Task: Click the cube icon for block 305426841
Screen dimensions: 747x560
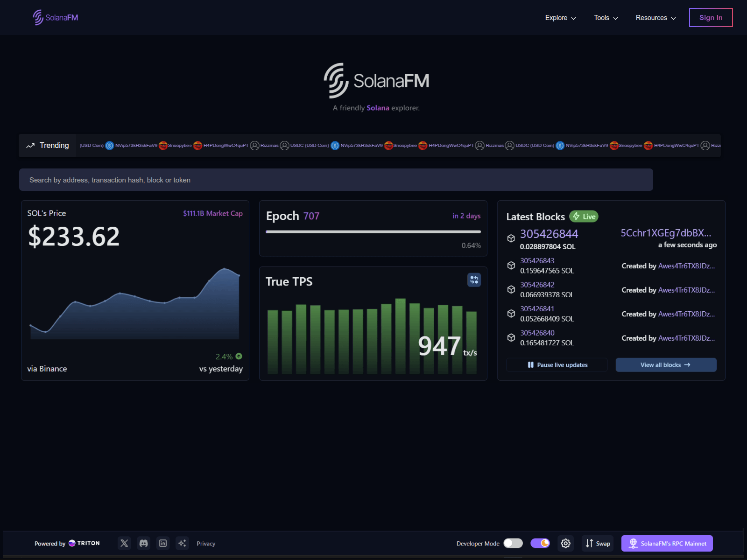Action: click(511, 314)
